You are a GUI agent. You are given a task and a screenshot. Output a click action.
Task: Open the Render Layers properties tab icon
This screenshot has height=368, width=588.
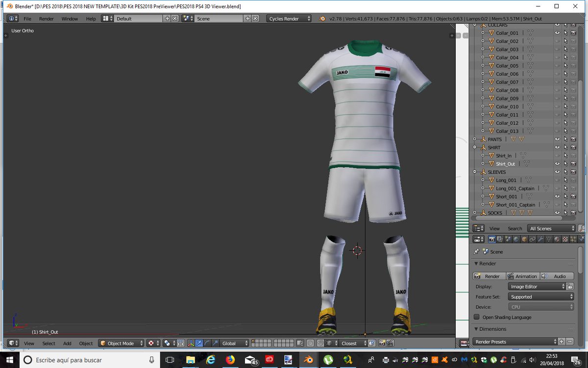coord(500,239)
